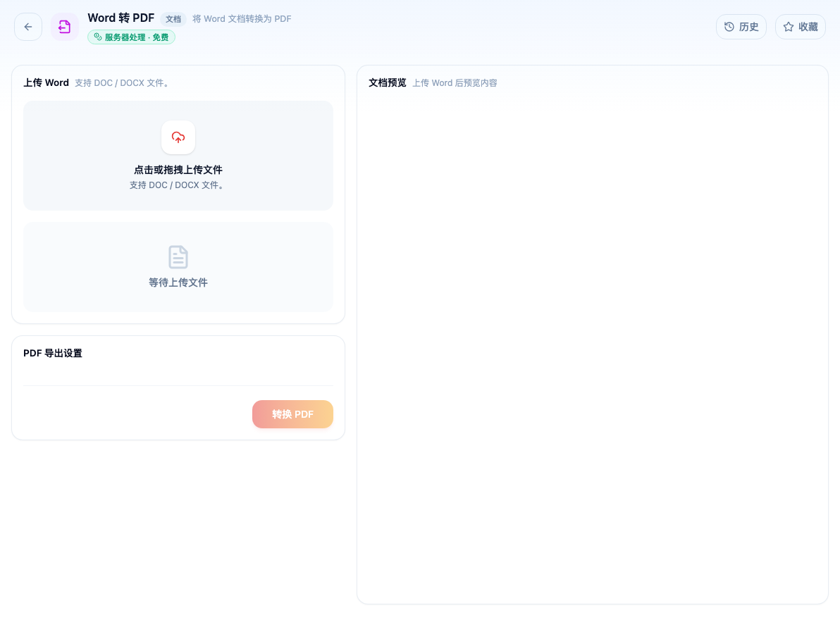Click the 上传 Word heading
840x634 pixels.
[46, 82]
